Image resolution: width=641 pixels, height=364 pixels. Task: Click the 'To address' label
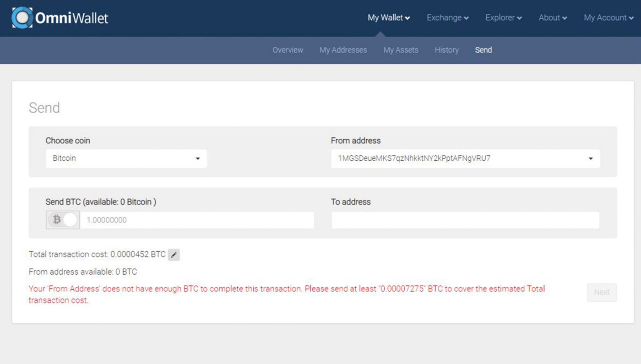point(351,202)
